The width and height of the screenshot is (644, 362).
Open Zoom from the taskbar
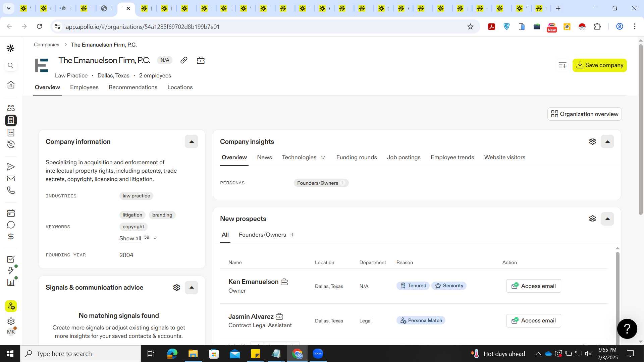tap(318, 354)
